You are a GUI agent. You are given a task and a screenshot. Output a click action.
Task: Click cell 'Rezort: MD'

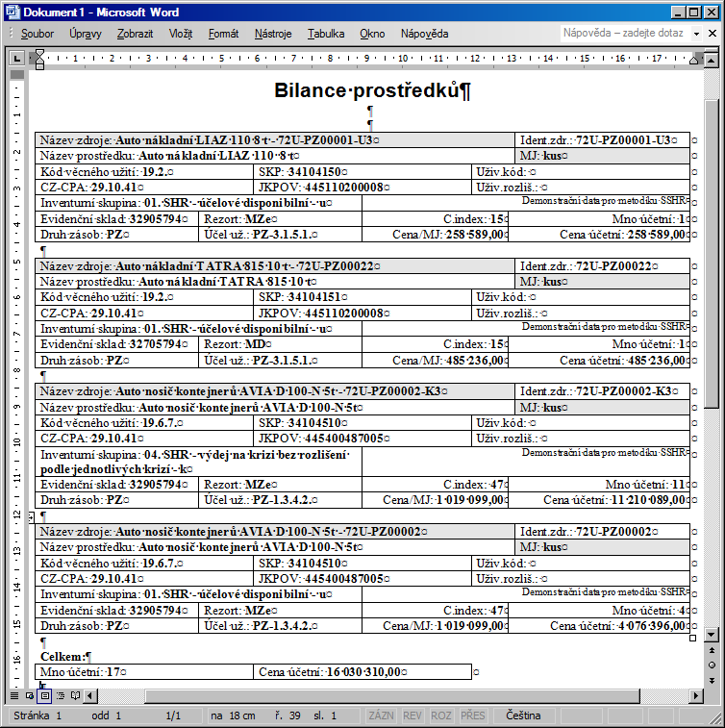pos(280,344)
